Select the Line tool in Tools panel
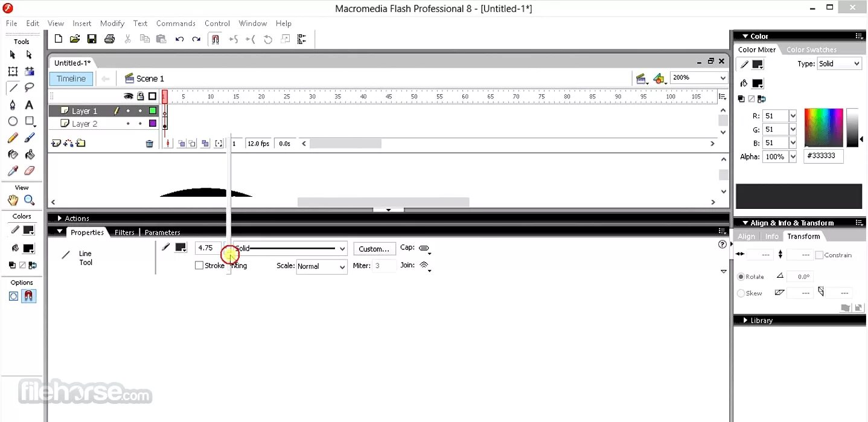The height and width of the screenshot is (422, 868). click(13, 88)
